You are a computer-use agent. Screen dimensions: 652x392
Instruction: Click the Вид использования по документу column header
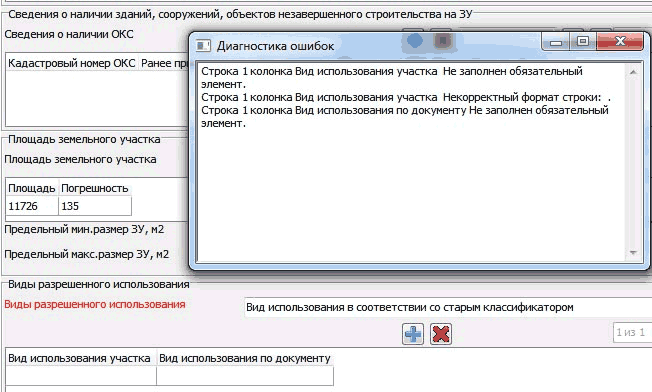245,358
